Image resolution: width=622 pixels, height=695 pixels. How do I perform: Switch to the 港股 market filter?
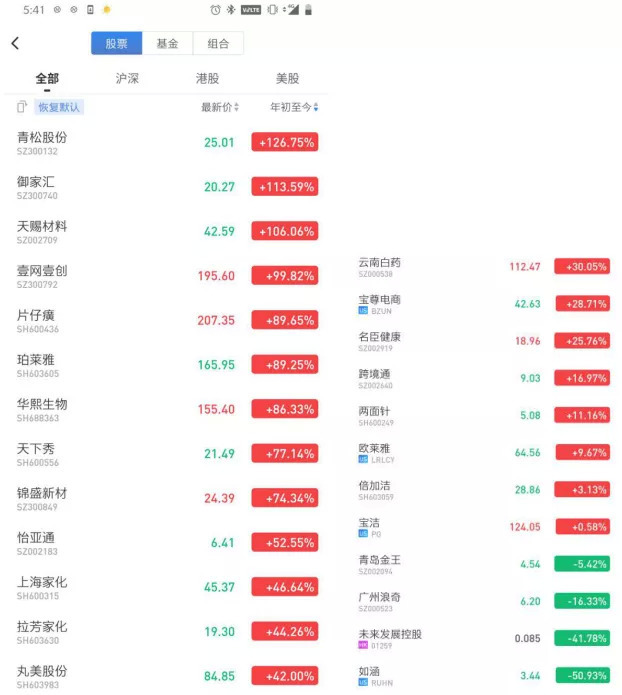(207, 79)
